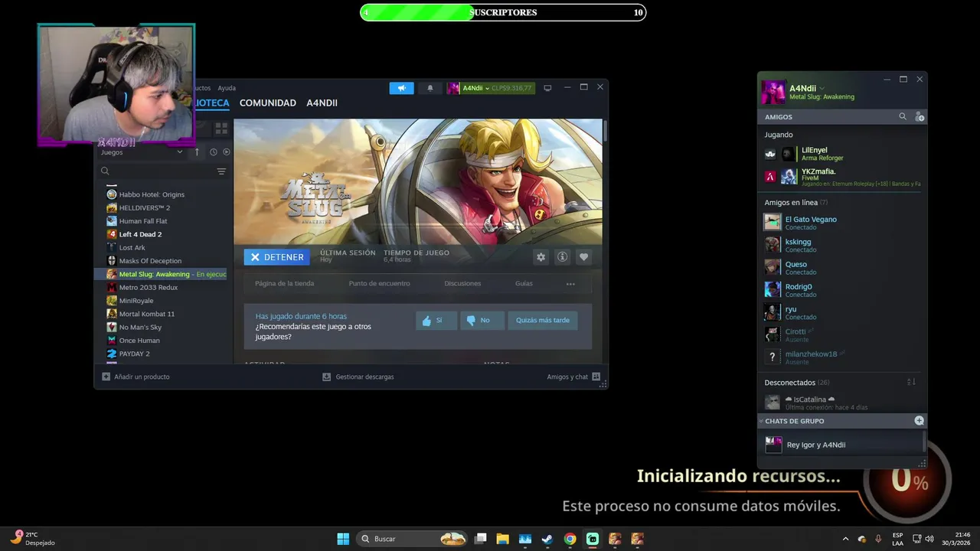Click the game page vertical scrollbar
The width and height of the screenshot is (980, 551).
[x=605, y=130]
